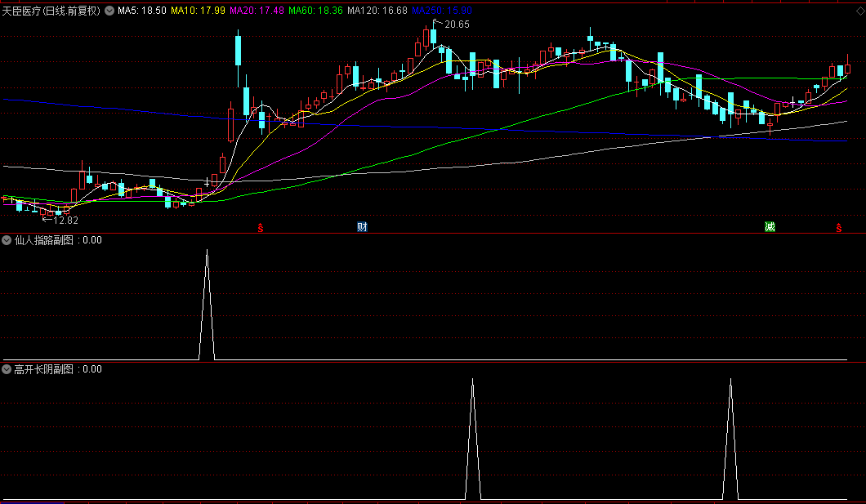Select the yellow MA10: 17.99 label
Image resolution: width=866 pixels, height=504 pixels.
(199, 11)
